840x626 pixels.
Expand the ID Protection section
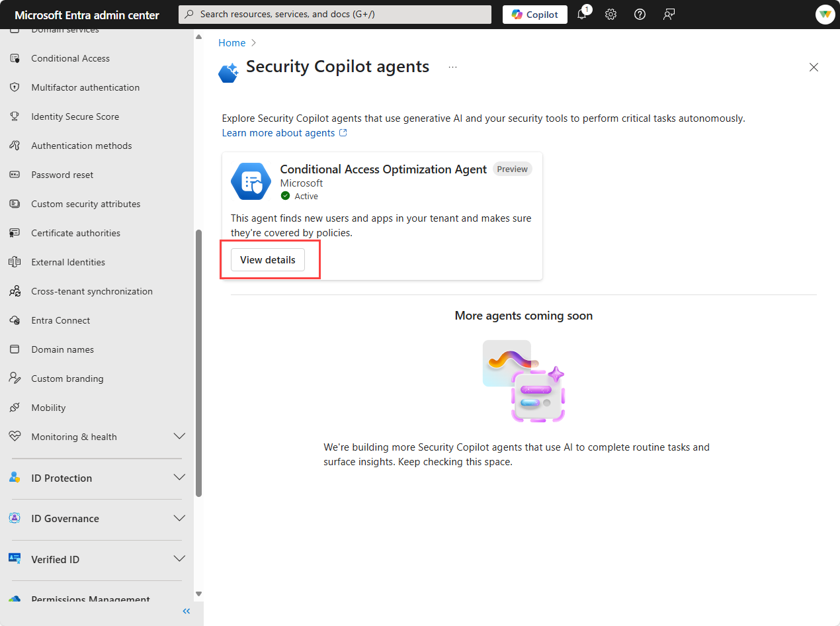(179, 477)
